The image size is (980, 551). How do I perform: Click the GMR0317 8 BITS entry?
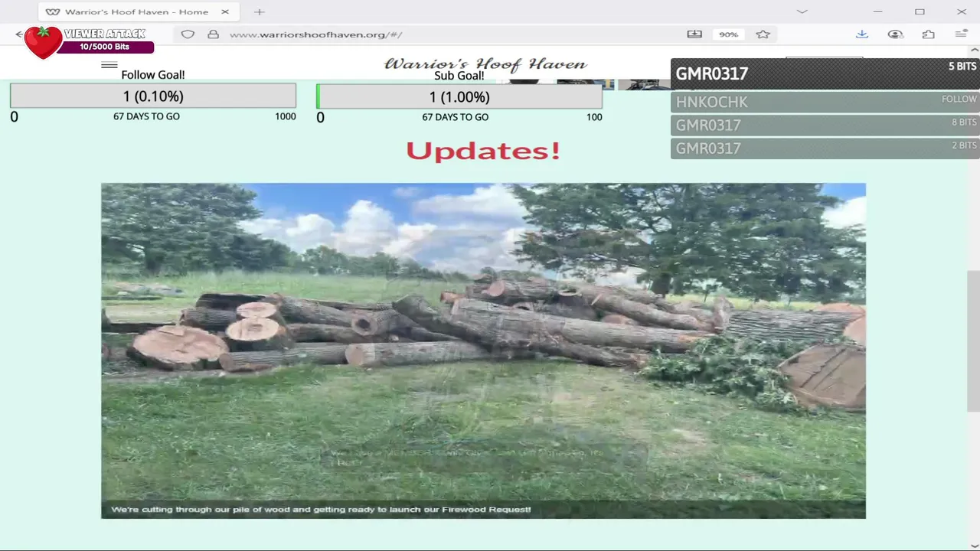pos(825,125)
